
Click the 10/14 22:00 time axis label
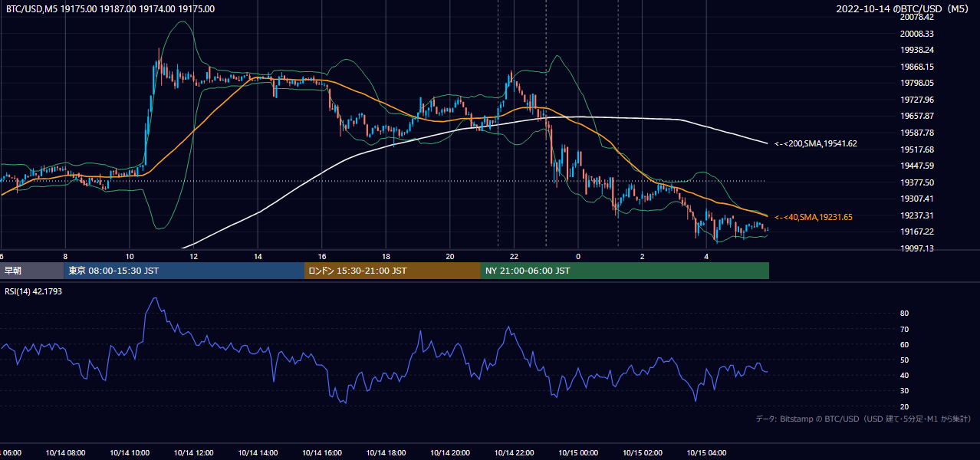(x=514, y=453)
